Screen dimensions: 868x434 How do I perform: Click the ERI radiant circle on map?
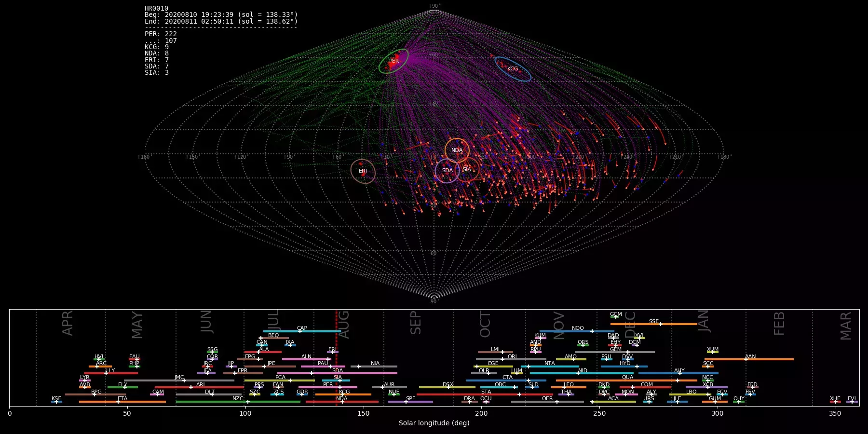[x=363, y=171]
